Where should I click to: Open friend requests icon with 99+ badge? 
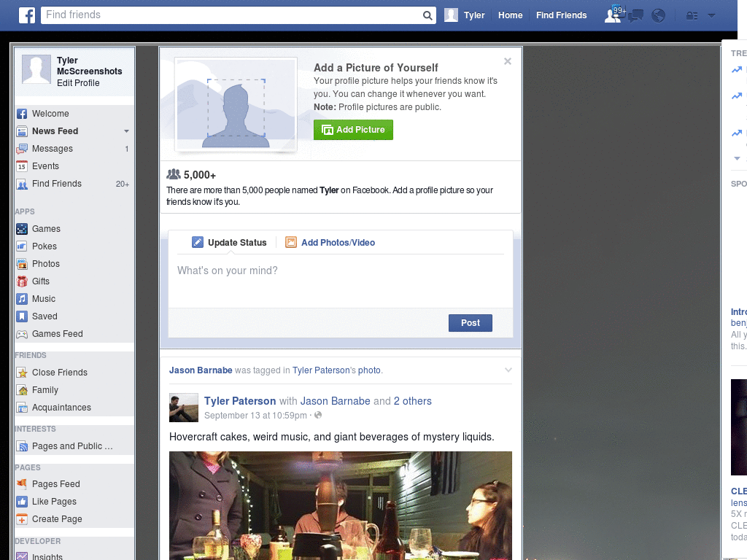click(614, 15)
